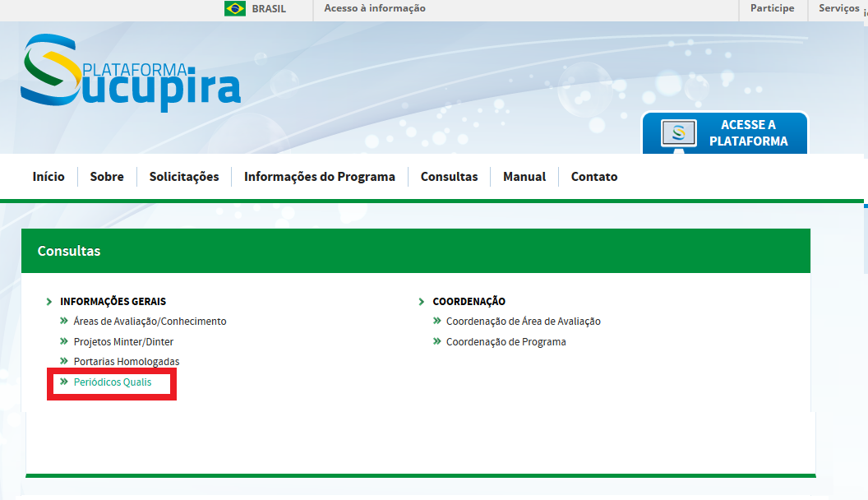868x500 pixels.
Task: Collapse the Coordenação section chevron
Action: (422, 302)
